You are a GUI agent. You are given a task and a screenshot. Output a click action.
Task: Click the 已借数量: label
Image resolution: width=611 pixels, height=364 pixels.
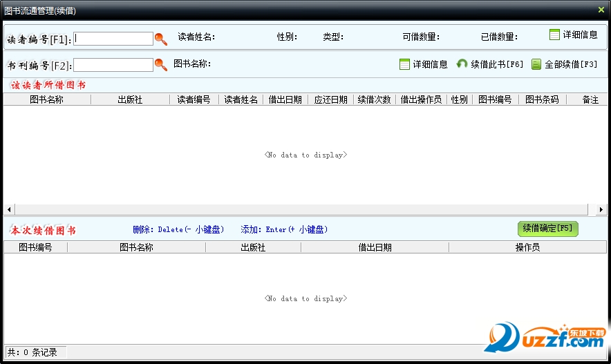[499, 37]
